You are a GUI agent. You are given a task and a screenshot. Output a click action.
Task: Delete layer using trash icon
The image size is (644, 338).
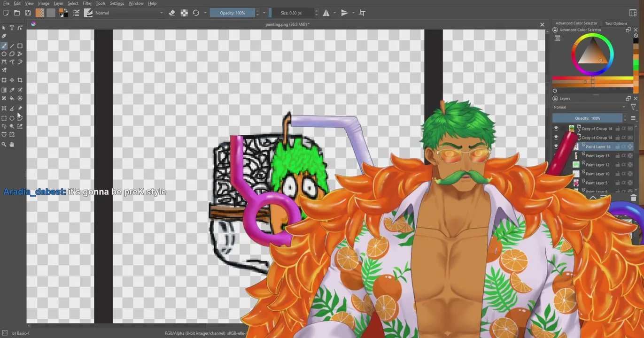[x=633, y=198]
